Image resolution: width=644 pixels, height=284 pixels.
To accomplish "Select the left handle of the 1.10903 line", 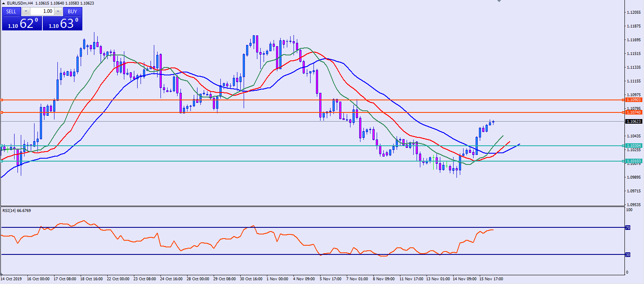I will 2,100.
